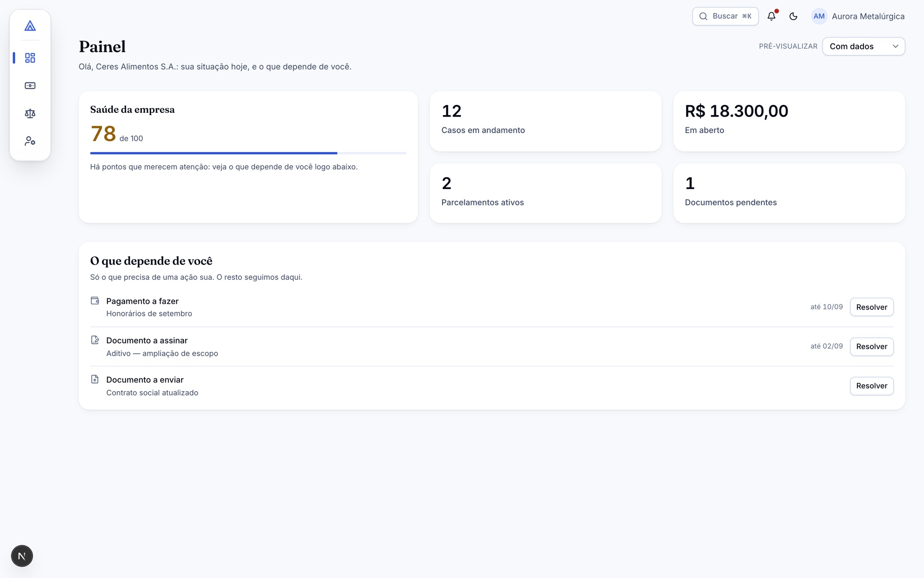Click the Documento a enviar title
The width and height of the screenshot is (924, 578).
click(145, 380)
